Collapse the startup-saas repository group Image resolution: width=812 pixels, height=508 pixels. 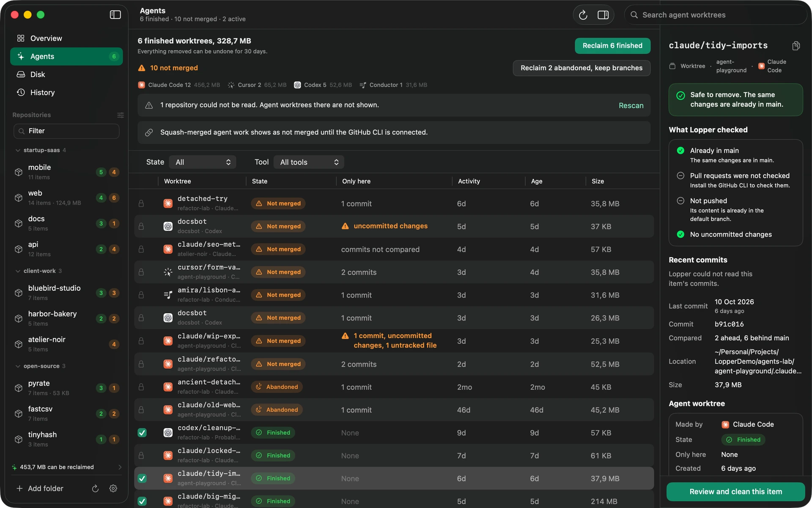point(18,150)
